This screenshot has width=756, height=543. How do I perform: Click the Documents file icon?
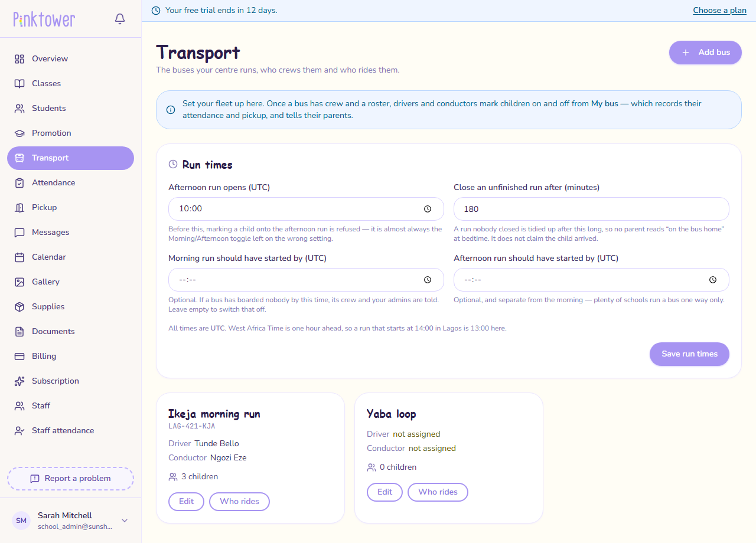19,332
